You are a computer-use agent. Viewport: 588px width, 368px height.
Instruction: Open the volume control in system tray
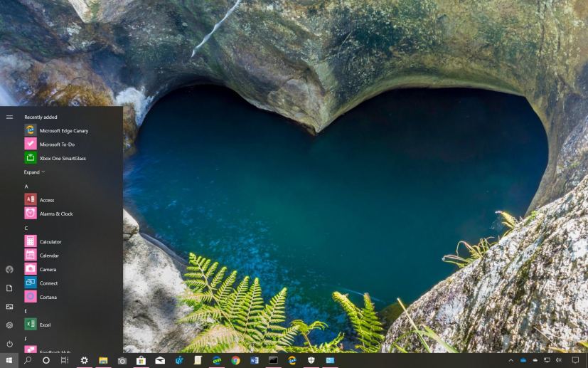pyautogui.click(x=559, y=361)
